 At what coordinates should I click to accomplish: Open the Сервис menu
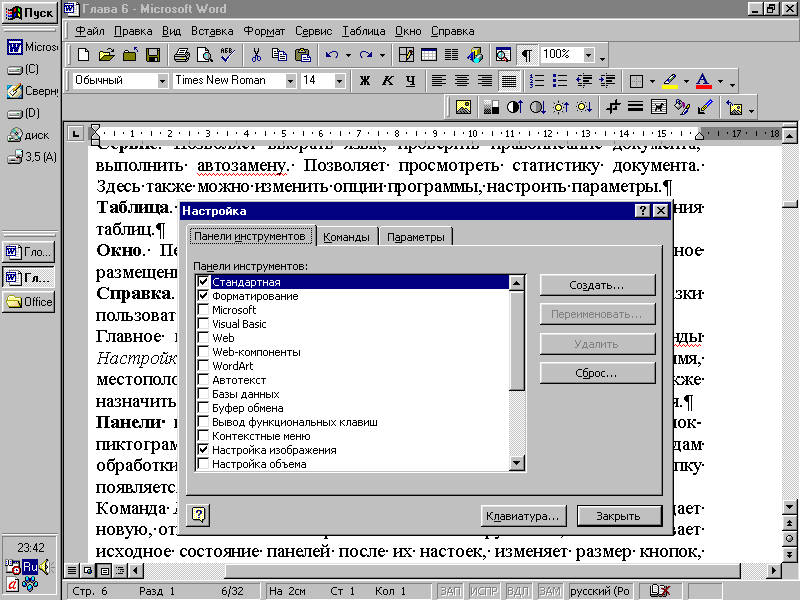click(313, 31)
